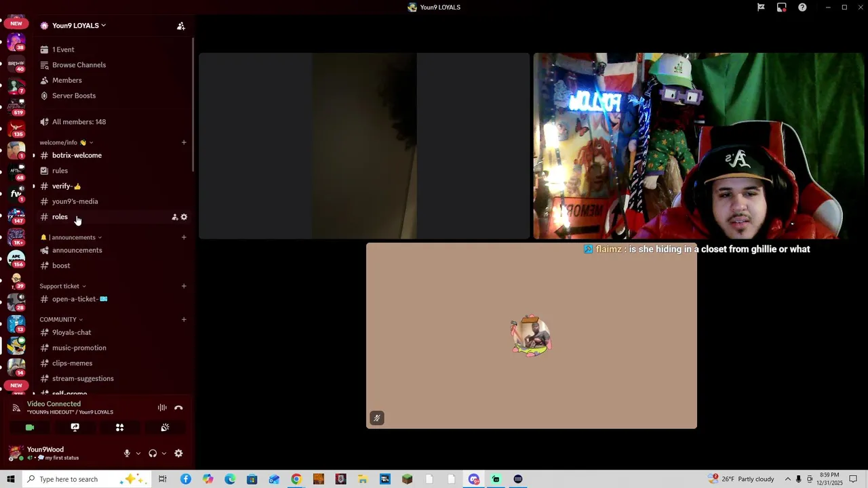
Task: Launch Google Chrome from taskbar
Action: (x=296, y=479)
